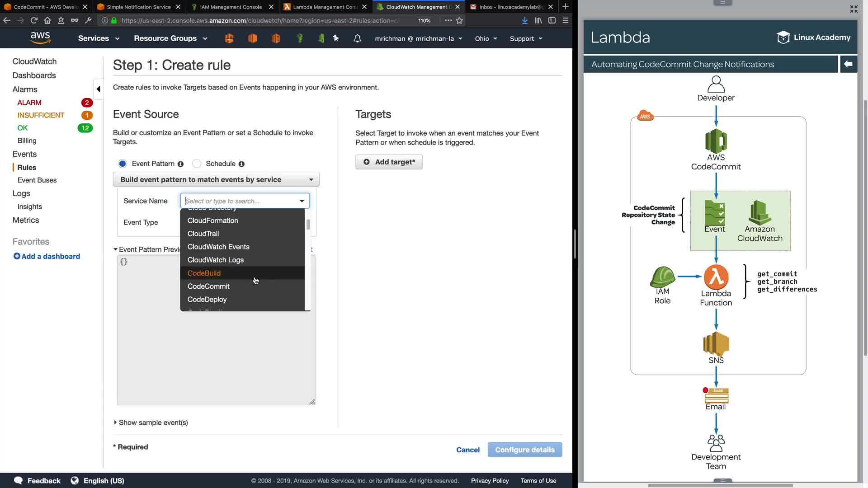Select the Schedule radio button
The height and width of the screenshot is (488, 868).
click(x=197, y=164)
